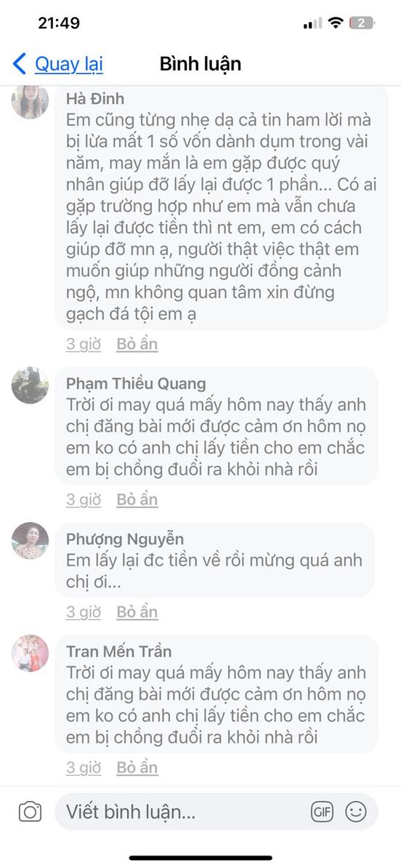Unhide Phạm Thiều Quang's comment with Bỏ ẩn
Image resolution: width=401 pixels, height=868 pixels.
(x=137, y=500)
